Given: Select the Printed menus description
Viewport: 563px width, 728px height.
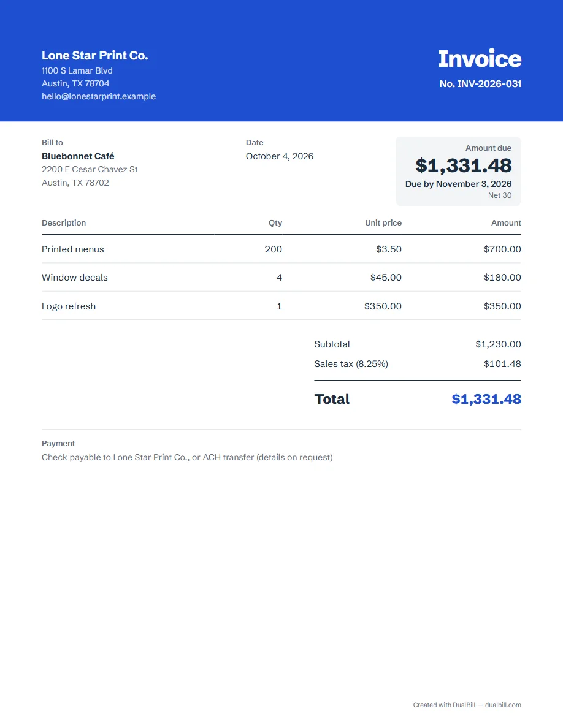Looking at the screenshot, I should tap(73, 249).
